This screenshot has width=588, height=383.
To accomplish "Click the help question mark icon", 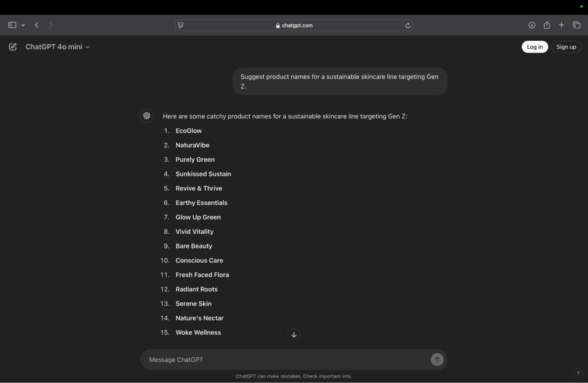I will tap(578, 372).
